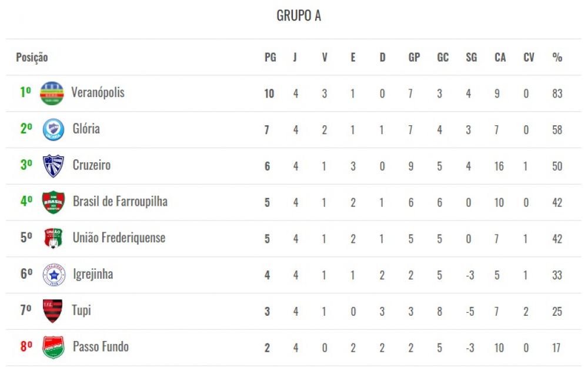Click the CA yellow cards header

pyautogui.click(x=500, y=58)
